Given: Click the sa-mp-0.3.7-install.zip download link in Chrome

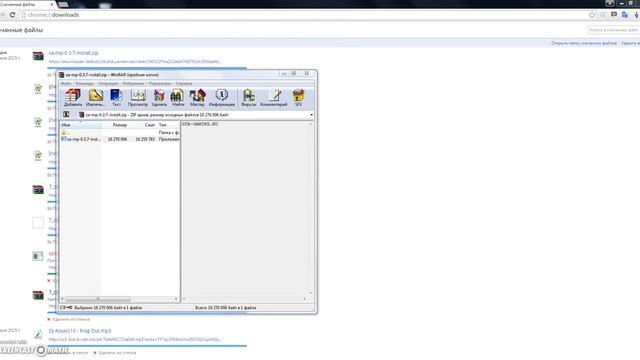Looking at the screenshot, I should coord(73,53).
